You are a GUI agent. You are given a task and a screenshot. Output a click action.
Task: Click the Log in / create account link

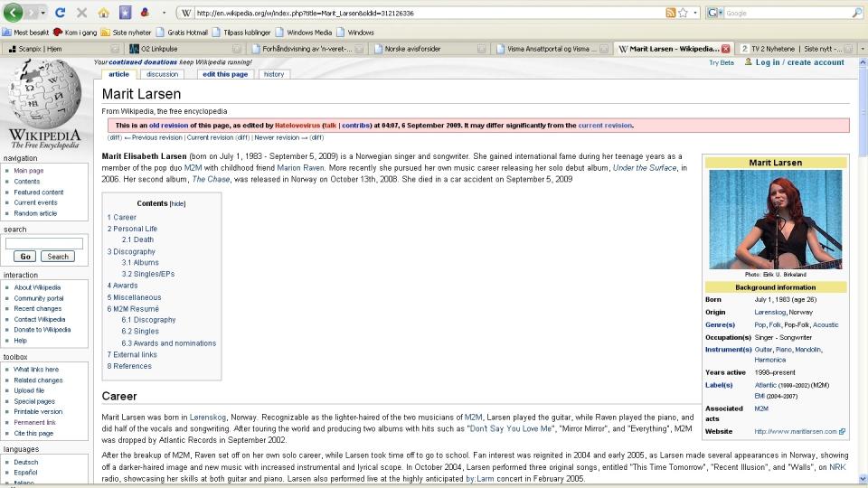(x=800, y=62)
